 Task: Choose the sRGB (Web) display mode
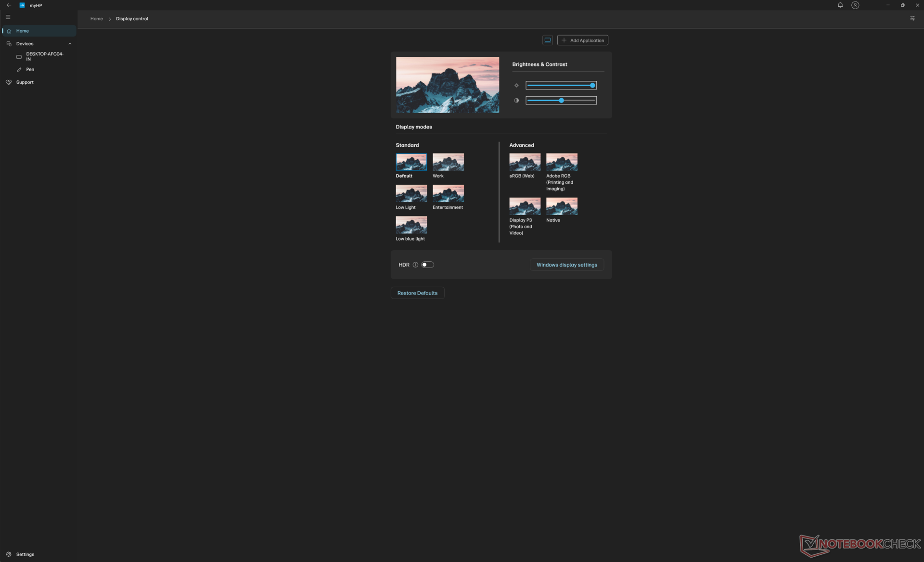[x=525, y=162]
